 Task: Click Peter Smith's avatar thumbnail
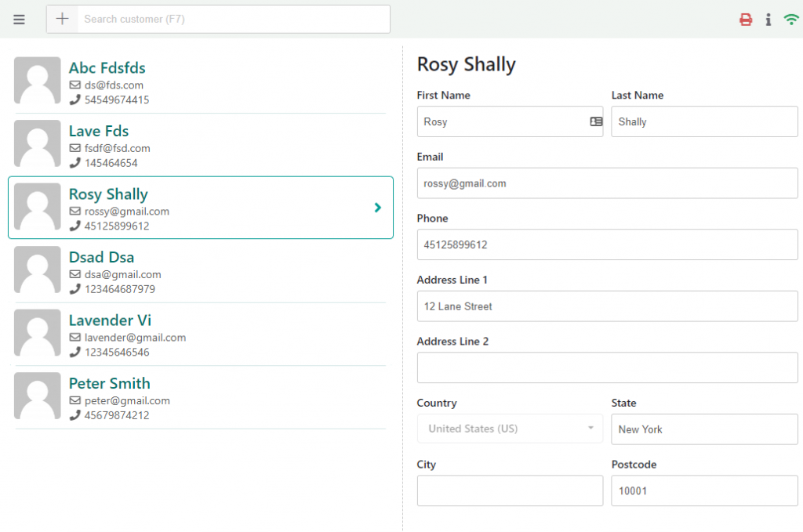(x=37, y=396)
